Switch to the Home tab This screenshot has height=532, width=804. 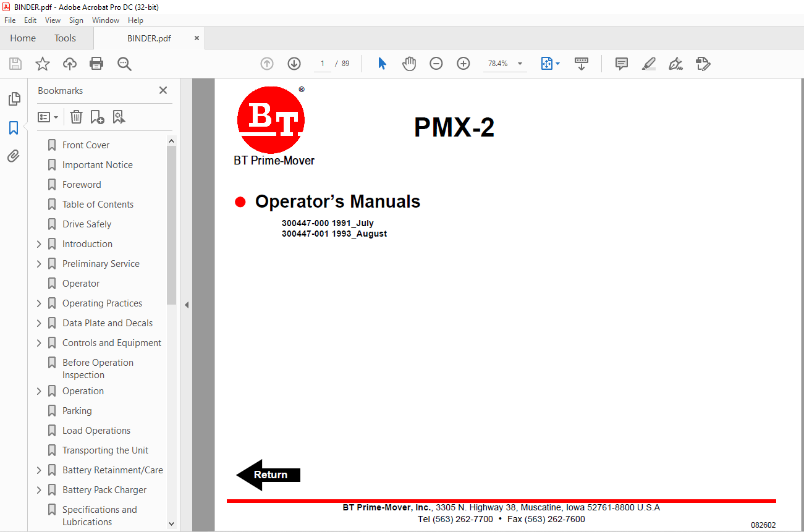tap(23, 38)
